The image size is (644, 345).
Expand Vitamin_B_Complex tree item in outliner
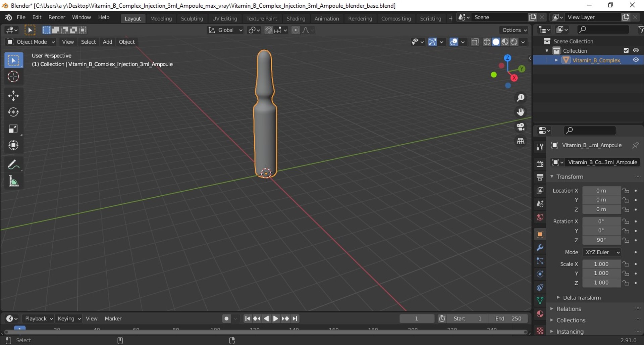[x=556, y=60]
